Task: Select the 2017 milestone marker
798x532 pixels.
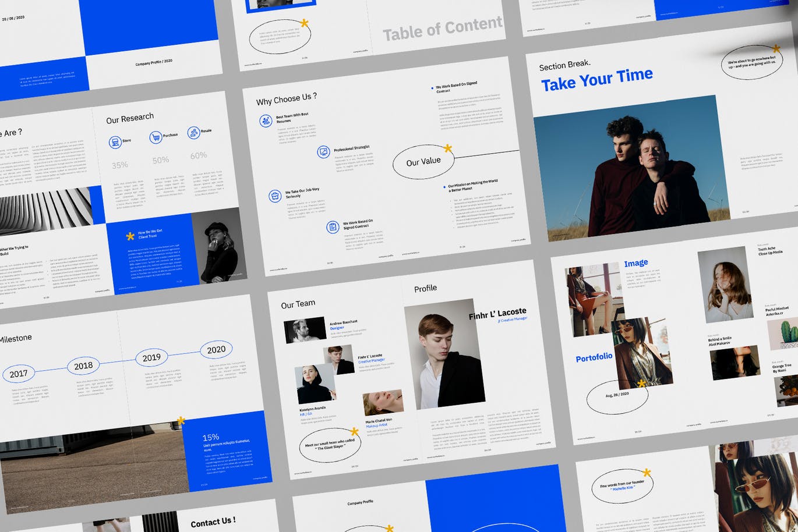Action: coord(19,374)
